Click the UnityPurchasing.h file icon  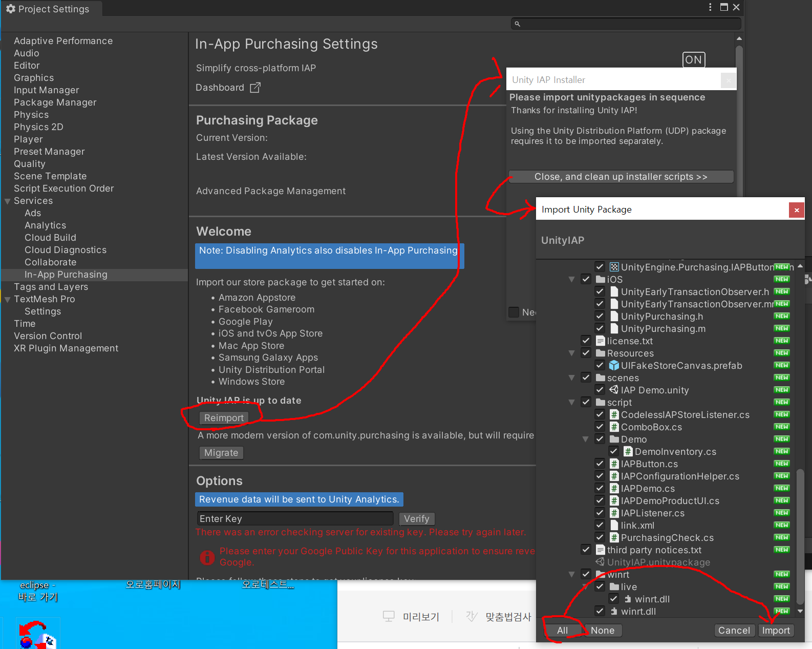point(614,316)
